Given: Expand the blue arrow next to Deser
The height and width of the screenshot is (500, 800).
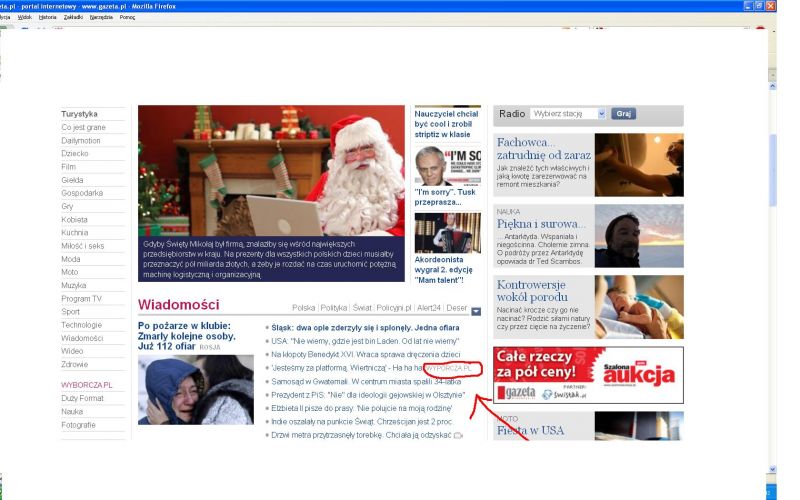Looking at the screenshot, I should click(476, 311).
